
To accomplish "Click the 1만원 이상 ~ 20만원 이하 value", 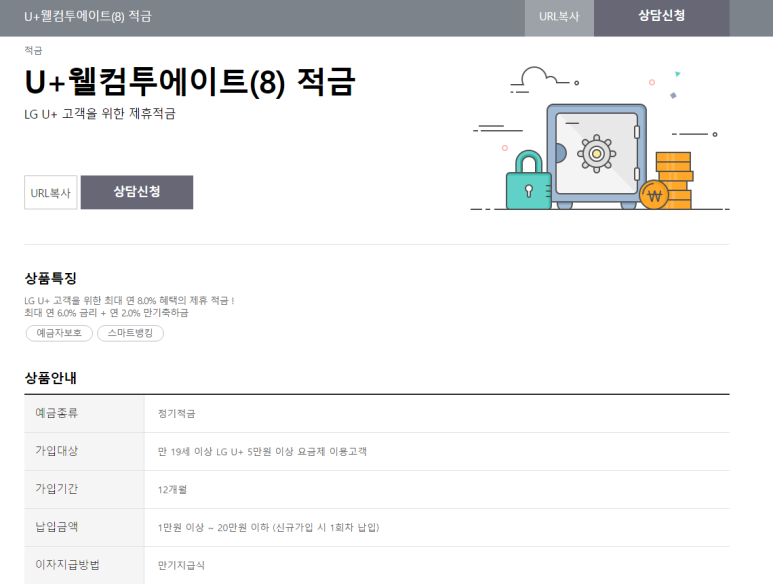I will 268,527.
